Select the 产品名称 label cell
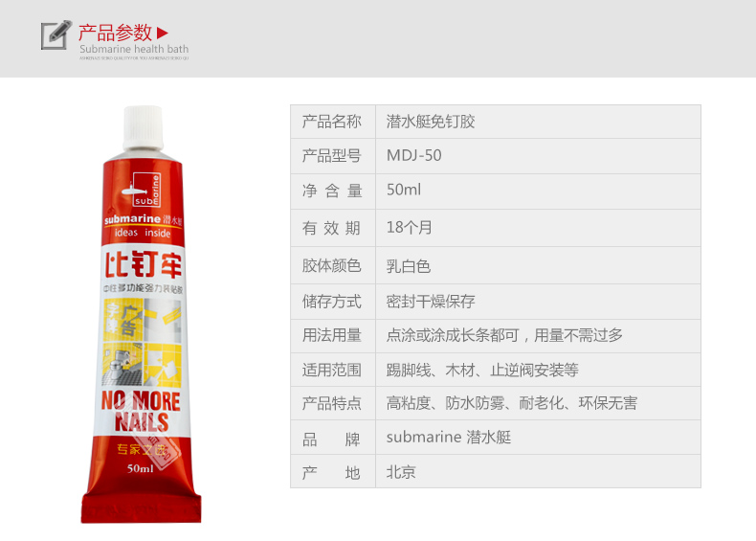The height and width of the screenshot is (541, 756). 333,122
